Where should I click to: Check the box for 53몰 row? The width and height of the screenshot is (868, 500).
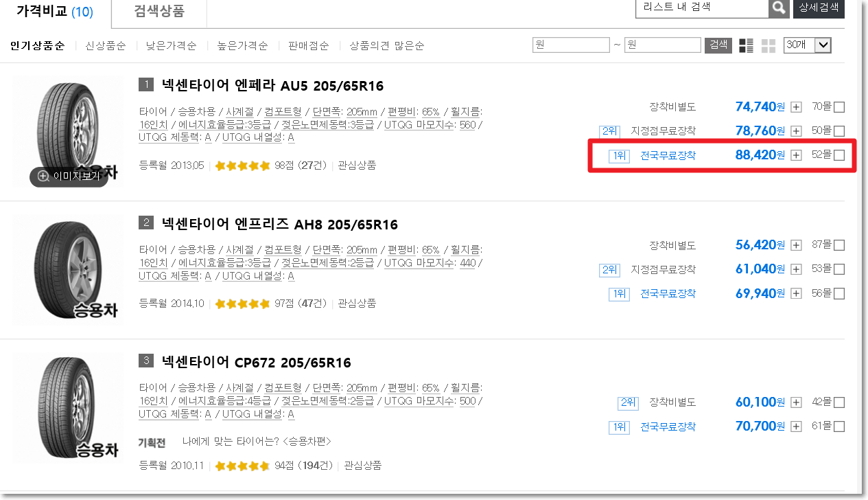839,269
